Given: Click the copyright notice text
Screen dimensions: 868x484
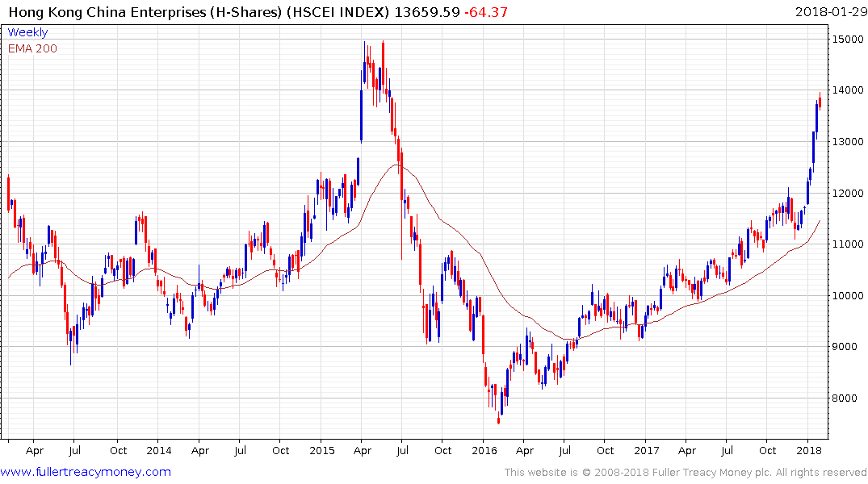Looking at the screenshot, I should (686, 473).
